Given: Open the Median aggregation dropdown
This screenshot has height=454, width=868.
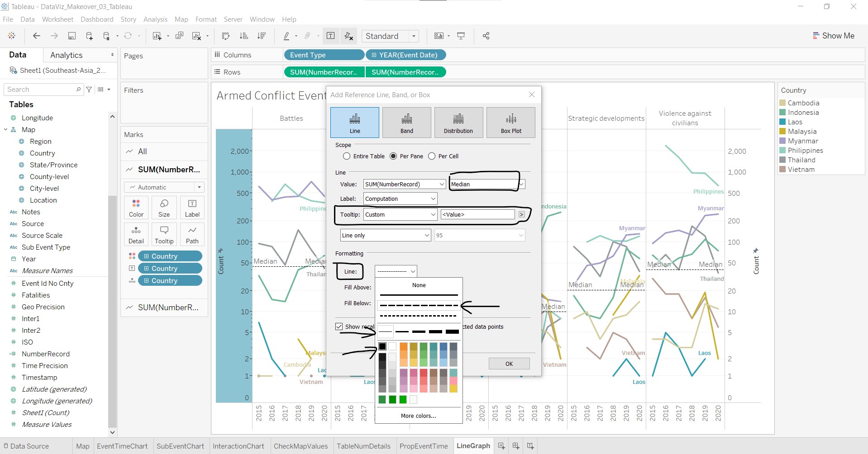Looking at the screenshot, I should point(521,184).
